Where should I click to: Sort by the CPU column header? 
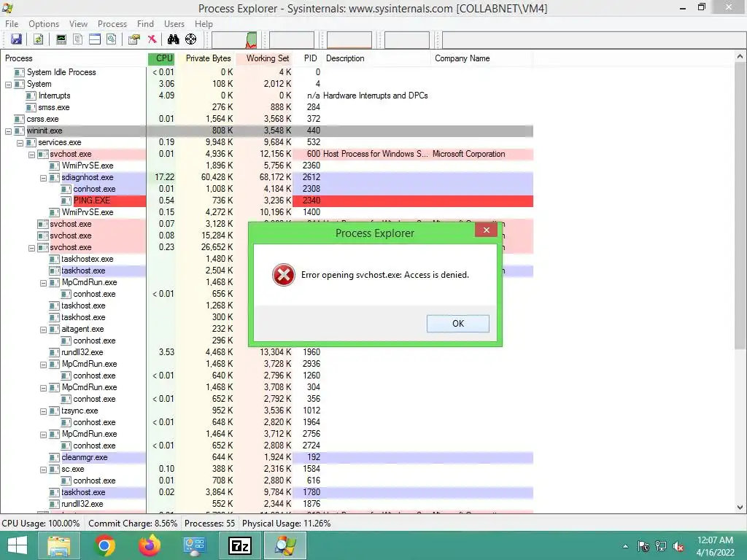pos(161,58)
